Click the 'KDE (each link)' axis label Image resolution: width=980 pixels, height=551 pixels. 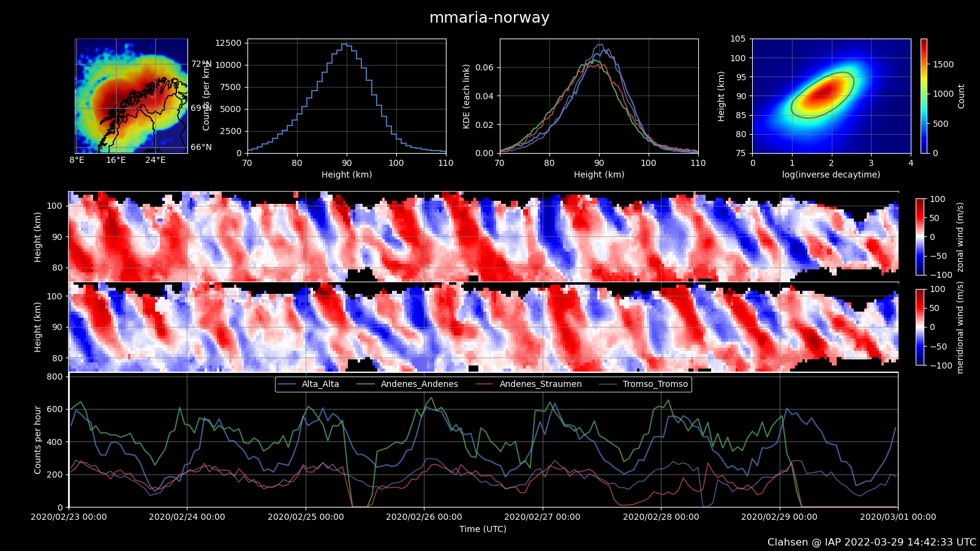(466, 96)
